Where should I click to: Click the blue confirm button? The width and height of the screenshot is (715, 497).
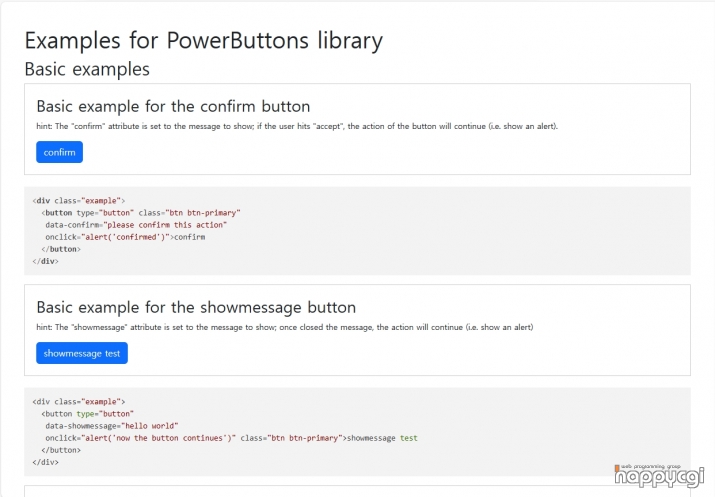pyautogui.click(x=59, y=152)
